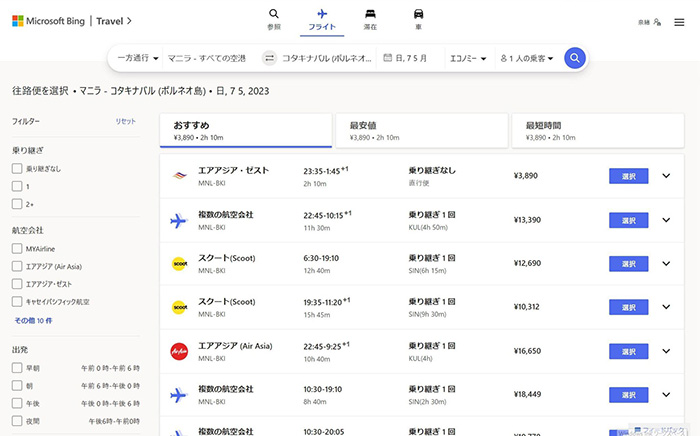
Task: Click the red Air Asia logo
Action: coord(179,351)
